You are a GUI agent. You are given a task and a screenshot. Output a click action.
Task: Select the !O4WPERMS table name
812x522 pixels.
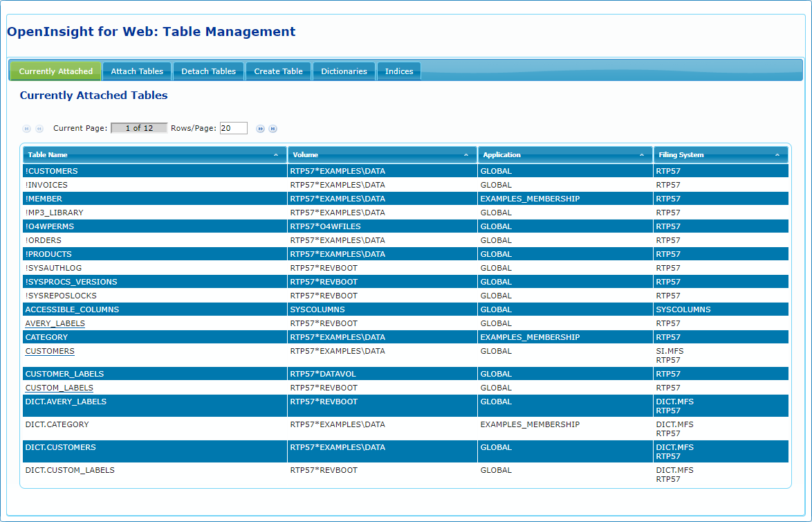tap(50, 226)
